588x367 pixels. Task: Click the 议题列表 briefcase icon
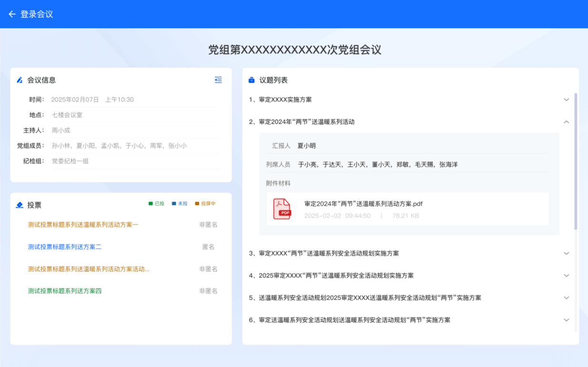point(251,80)
